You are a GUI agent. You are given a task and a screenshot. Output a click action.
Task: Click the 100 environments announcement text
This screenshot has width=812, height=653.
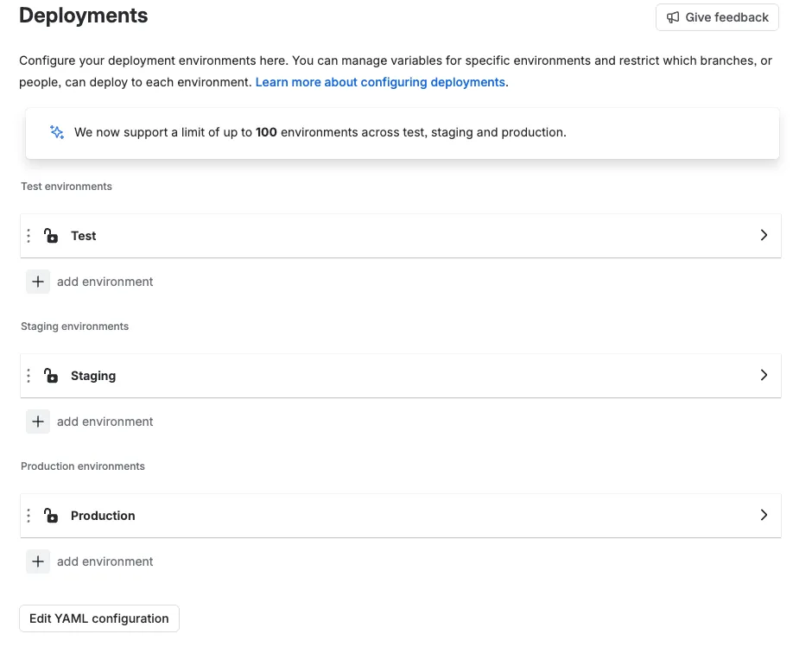(x=320, y=132)
